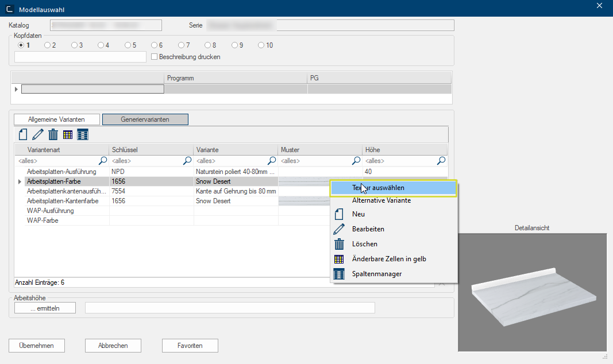The image size is (613, 364).
Task: Click search icon in Schlüssel filter
Action: [x=187, y=161]
